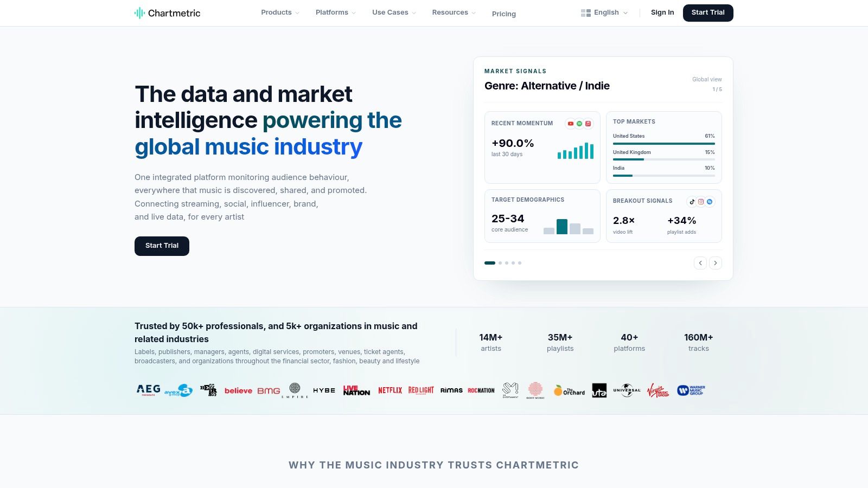Click the Red Light logo
868x488 pixels.
[421, 390]
